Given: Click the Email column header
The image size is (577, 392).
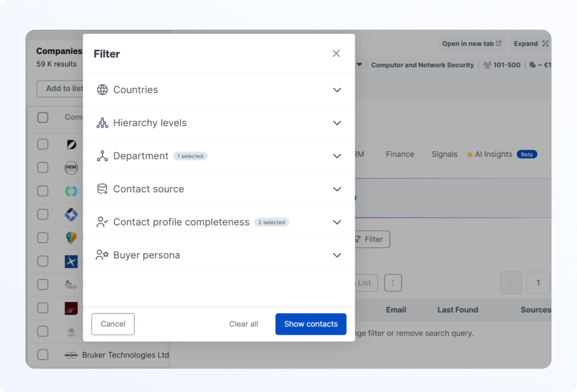Looking at the screenshot, I should 396,310.
